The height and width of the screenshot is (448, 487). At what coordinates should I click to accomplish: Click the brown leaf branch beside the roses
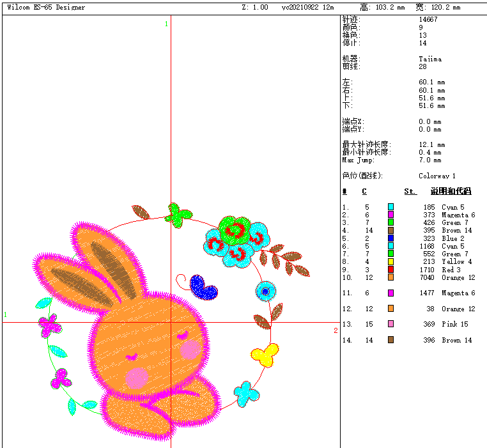click(x=285, y=258)
